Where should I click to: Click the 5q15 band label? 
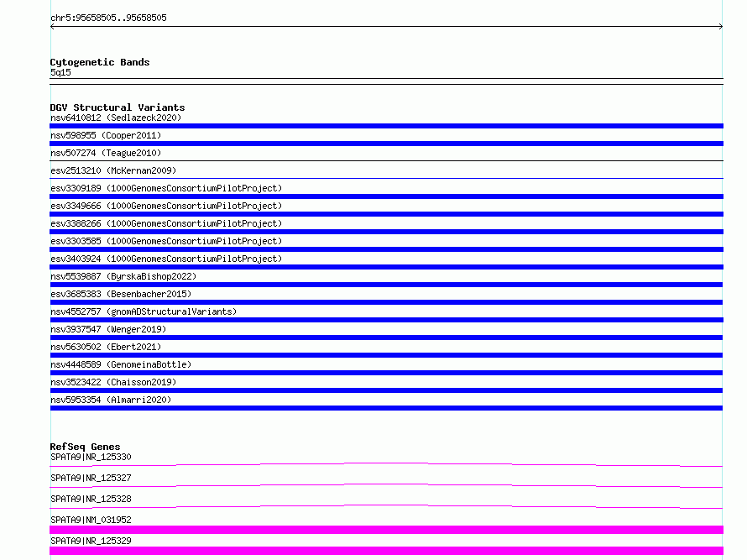point(60,72)
